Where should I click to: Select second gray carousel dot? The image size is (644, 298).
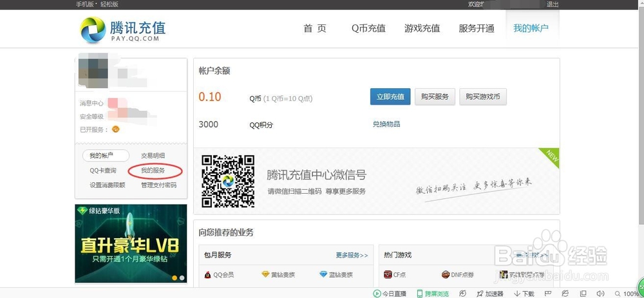coord(182,277)
